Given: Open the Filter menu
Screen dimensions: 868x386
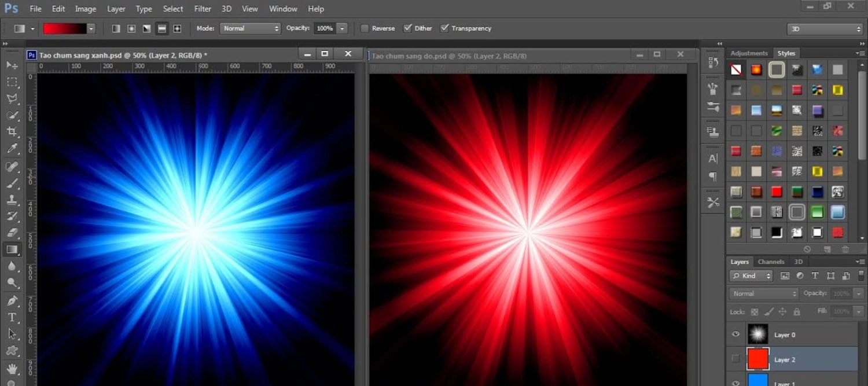Looking at the screenshot, I should click(x=203, y=9).
